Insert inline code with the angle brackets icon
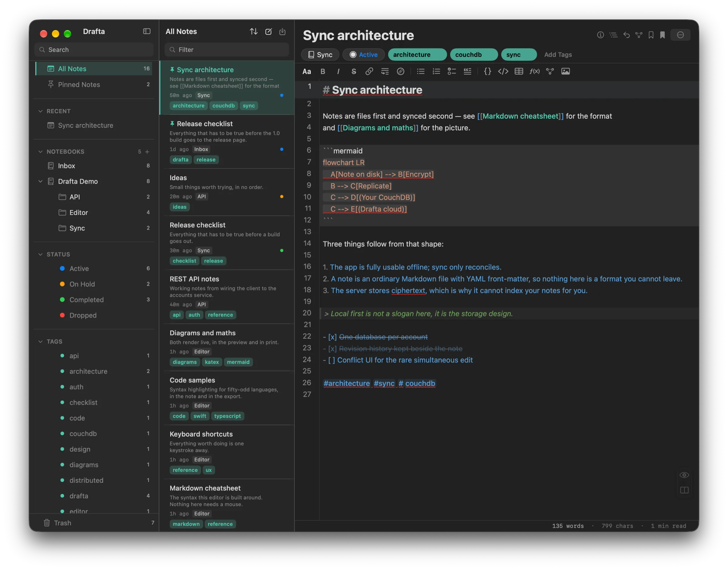Screen dimensions: 728x570 [x=503, y=71]
